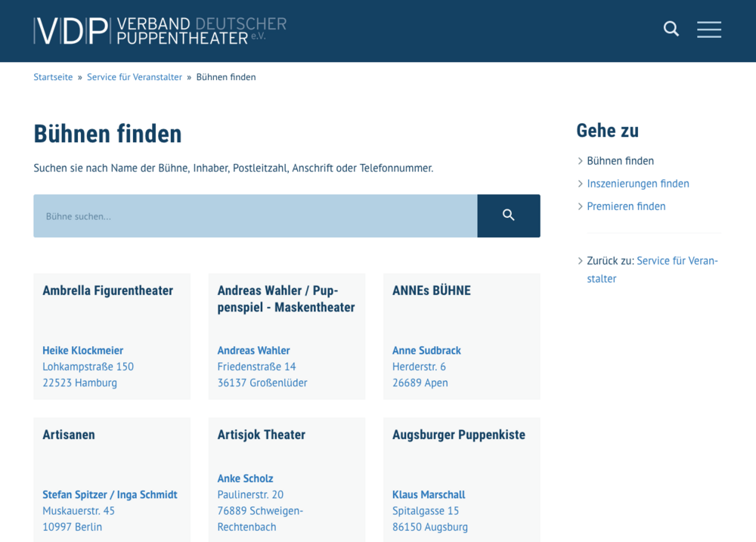Click the address 'Muskauerstr. 45'
756x542 pixels.
point(79,511)
